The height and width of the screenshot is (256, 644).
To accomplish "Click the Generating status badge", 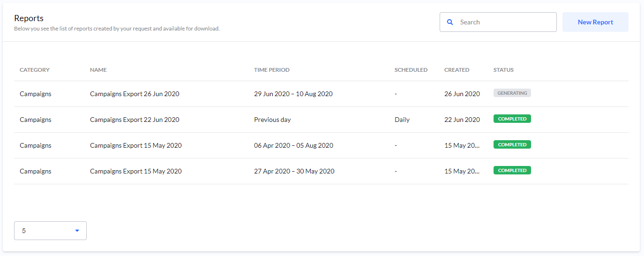I will click(512, 93).
